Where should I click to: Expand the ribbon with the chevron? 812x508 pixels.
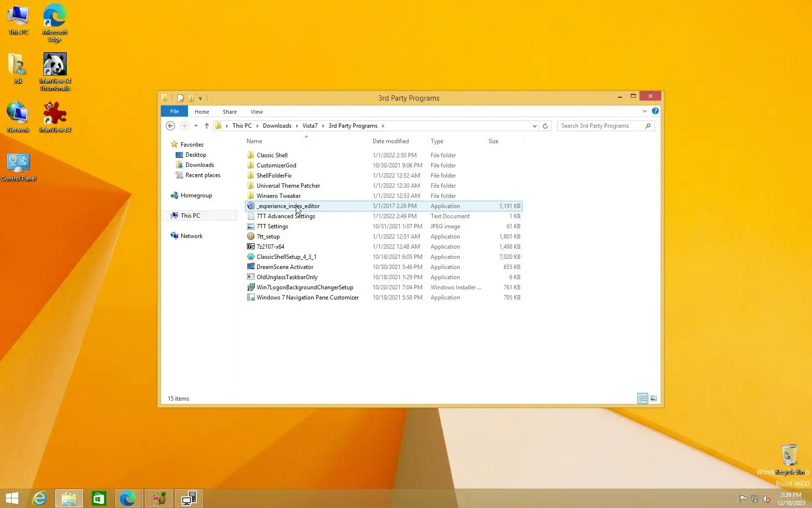pyautogui.click(x=645, y=111)
